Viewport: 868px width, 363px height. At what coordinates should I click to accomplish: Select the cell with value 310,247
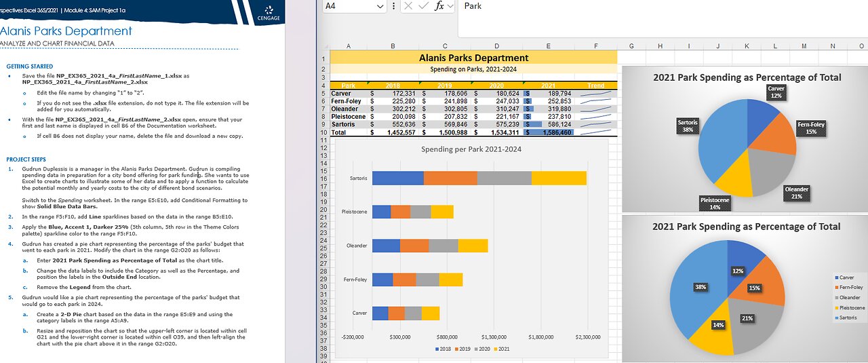[496, 109]
